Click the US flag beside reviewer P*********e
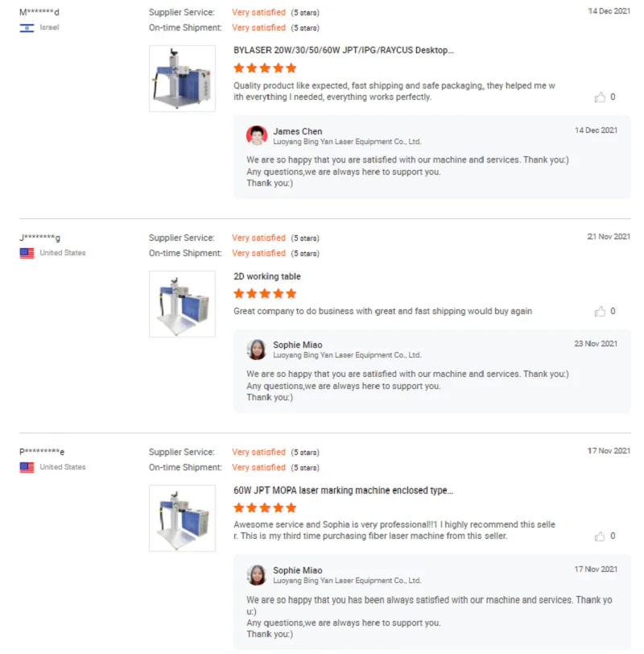644x654 pixels. tap(27, 467)
